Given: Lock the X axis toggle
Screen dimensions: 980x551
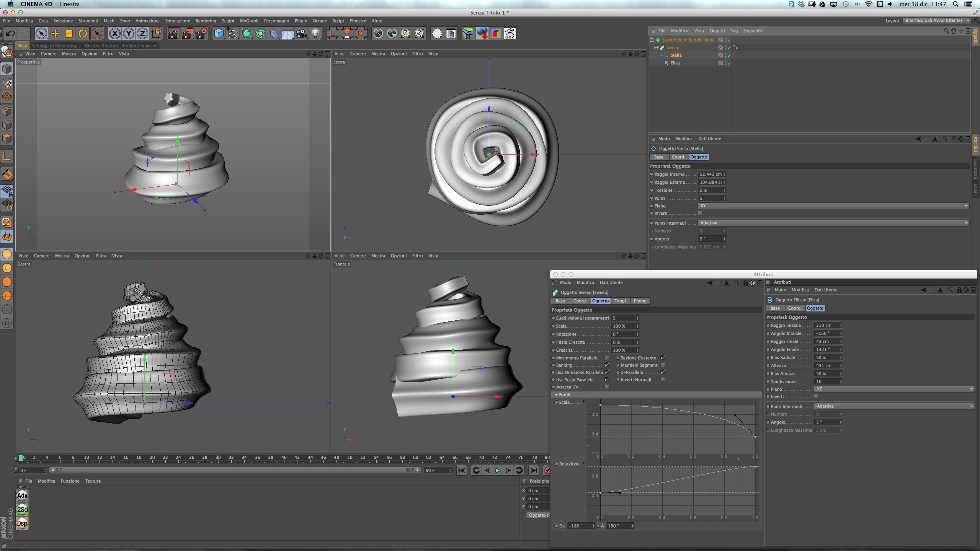Looking at the screenshot, I should [x=114, y=34].
